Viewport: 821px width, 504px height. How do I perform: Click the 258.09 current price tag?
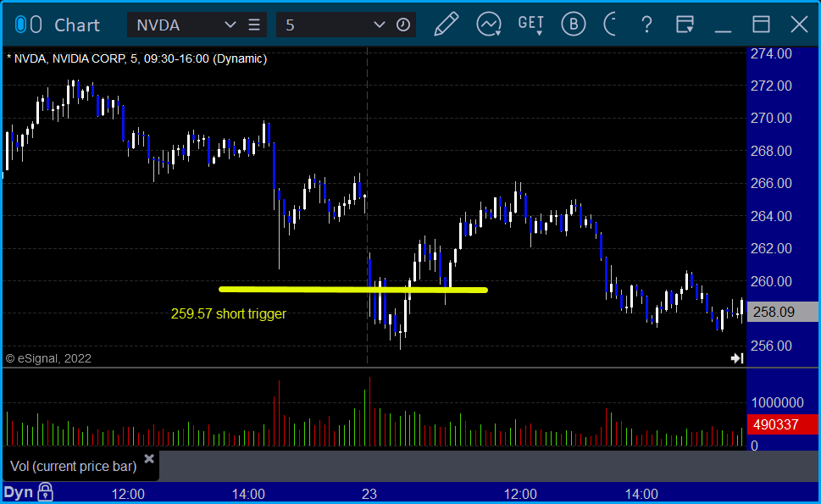782,312
